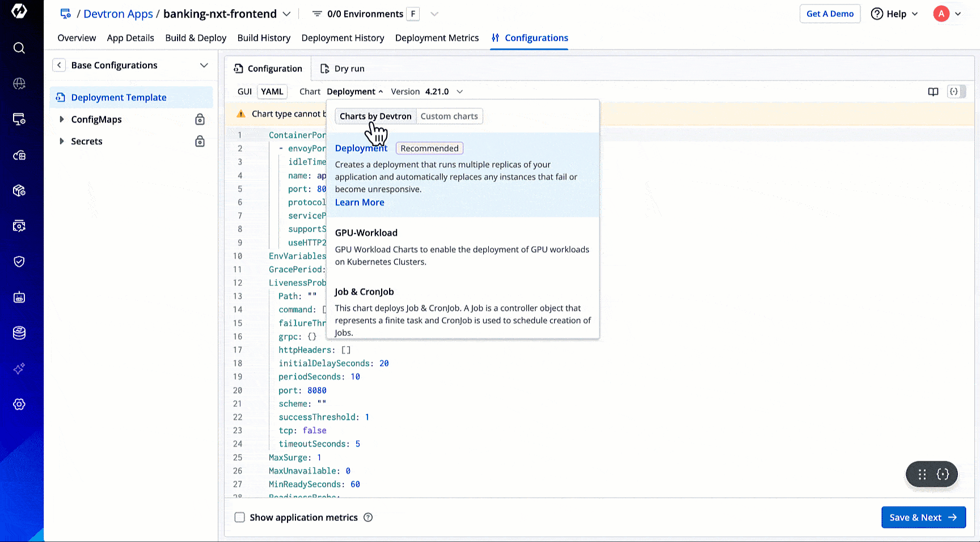The image size is (980, 542).
Task: Click the floating drag handle dots icon
Action: point(922,474)
